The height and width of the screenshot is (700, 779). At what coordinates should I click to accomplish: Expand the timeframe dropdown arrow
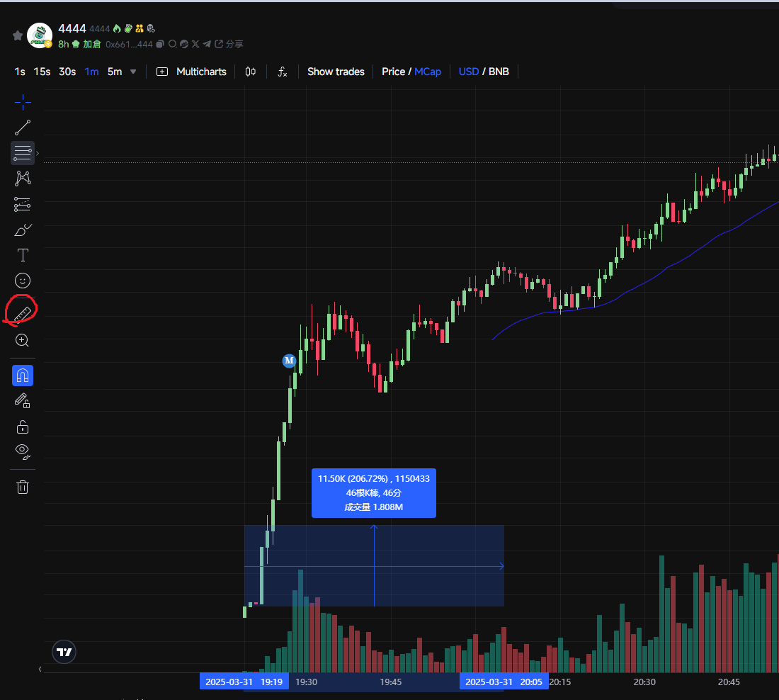point(133,72)
